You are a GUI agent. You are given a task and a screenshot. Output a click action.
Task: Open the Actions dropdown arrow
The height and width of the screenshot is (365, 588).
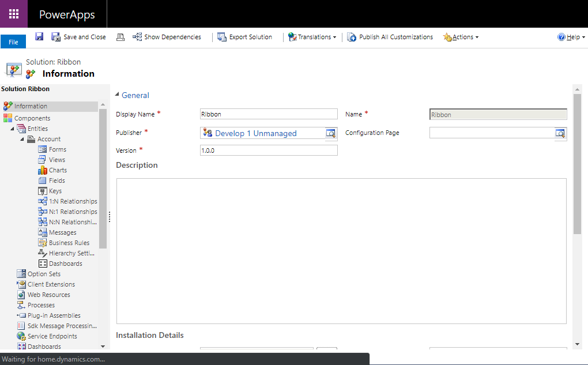click(477, 37)
